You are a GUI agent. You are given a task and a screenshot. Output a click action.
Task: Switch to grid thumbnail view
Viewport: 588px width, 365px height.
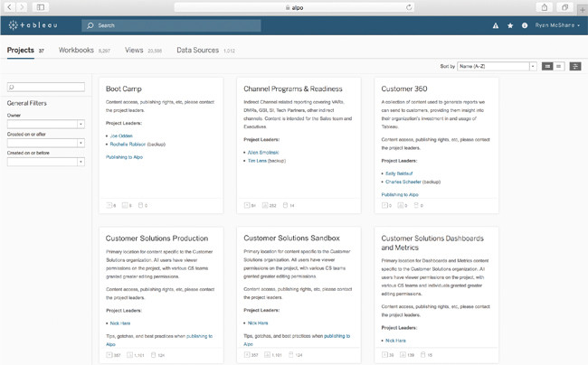[x=547, y=66]
